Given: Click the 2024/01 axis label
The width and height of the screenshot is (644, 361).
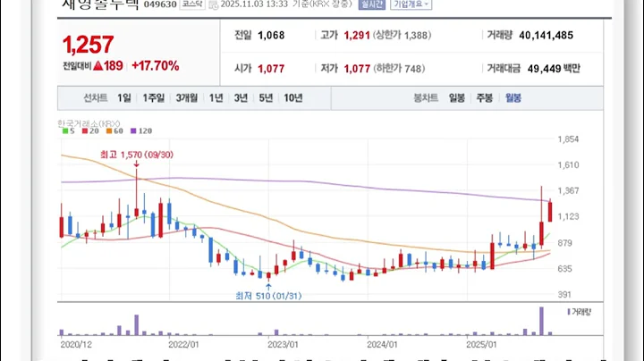Looking at the screenshot, I should click(382, 345).
